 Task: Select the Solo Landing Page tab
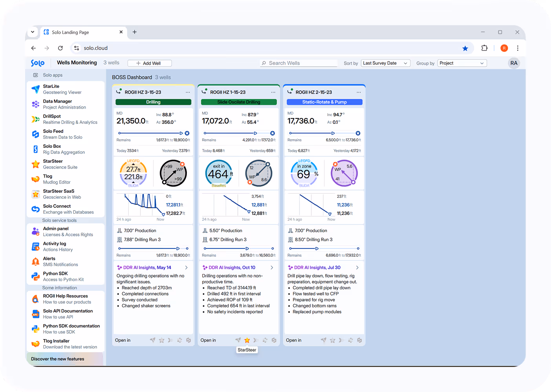pos(84,32)
